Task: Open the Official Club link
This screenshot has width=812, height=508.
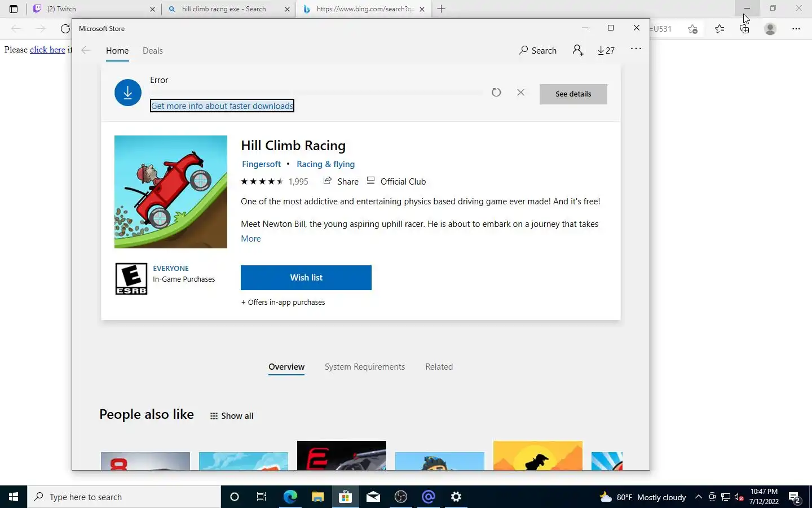Action: click(x=396, y=182)
